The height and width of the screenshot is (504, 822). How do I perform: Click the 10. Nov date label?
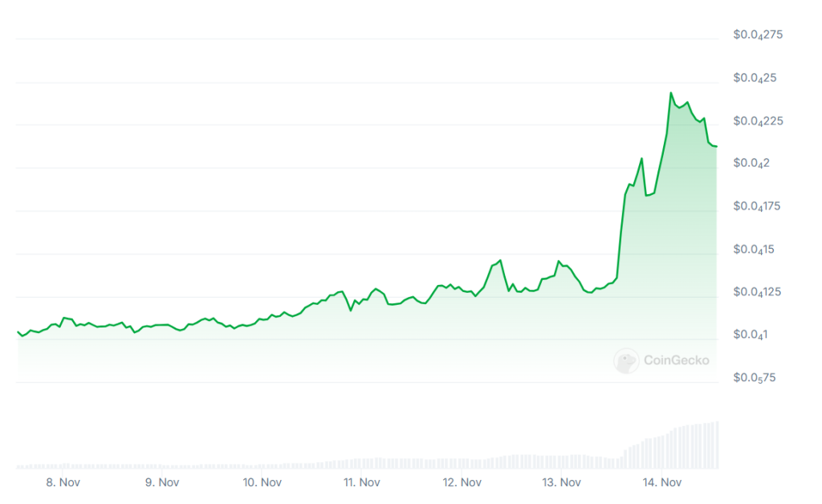pos(262,482)
